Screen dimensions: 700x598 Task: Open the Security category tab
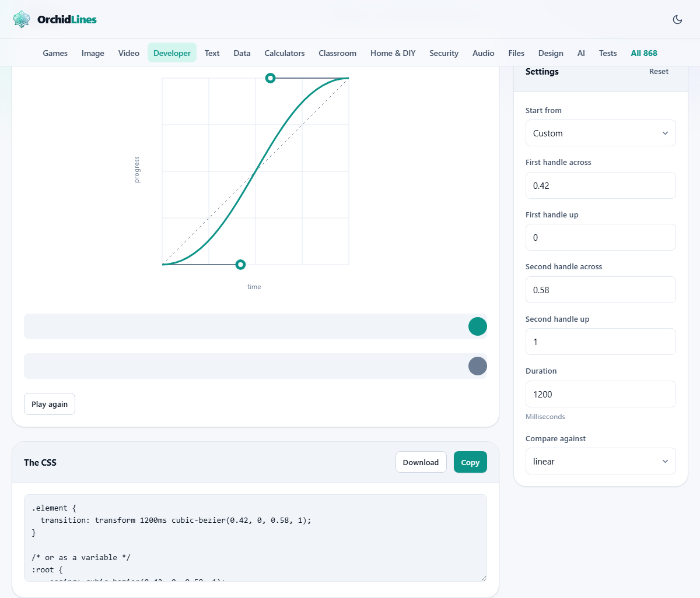pyautogui.click(x=444, y=53)
